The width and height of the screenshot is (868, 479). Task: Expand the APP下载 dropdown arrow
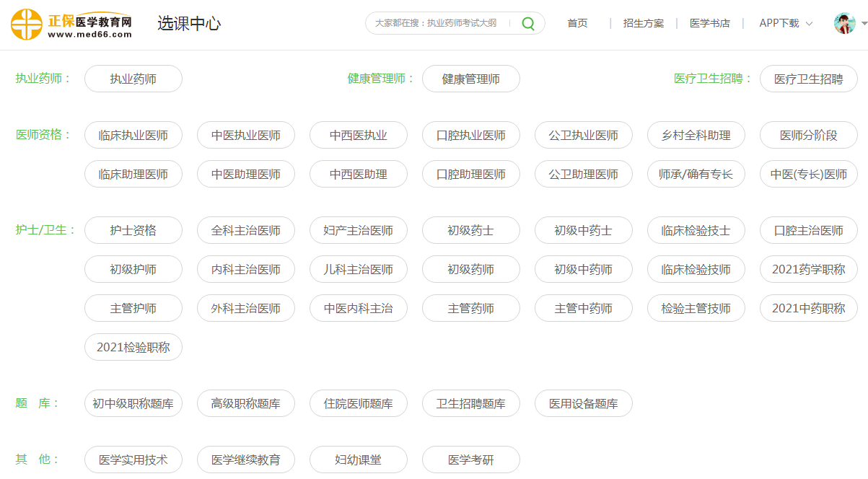point(809,24)
